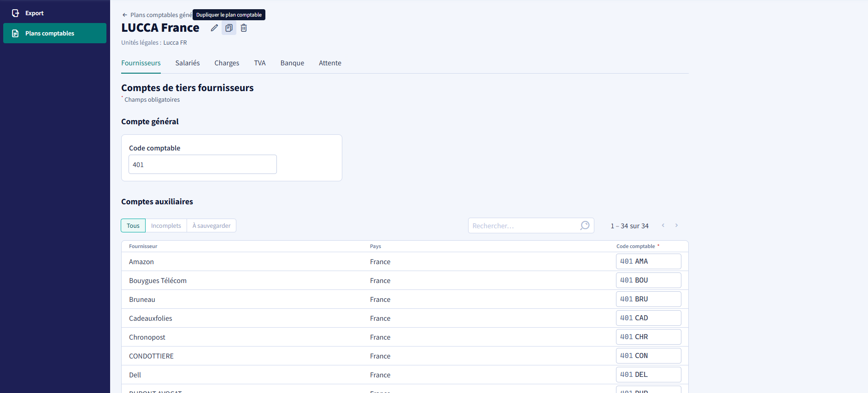This screenshot has width=868, height=393.
Task: Focus the general Code comptable field
Action: click(x=203, y=164)
